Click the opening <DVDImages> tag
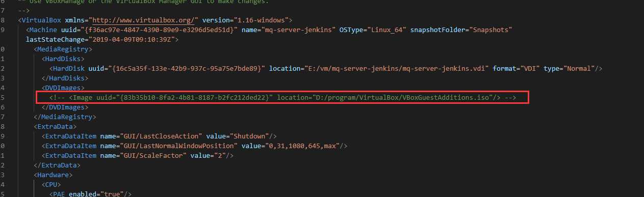Screen dimensions: 644x197 coord(63,88)
